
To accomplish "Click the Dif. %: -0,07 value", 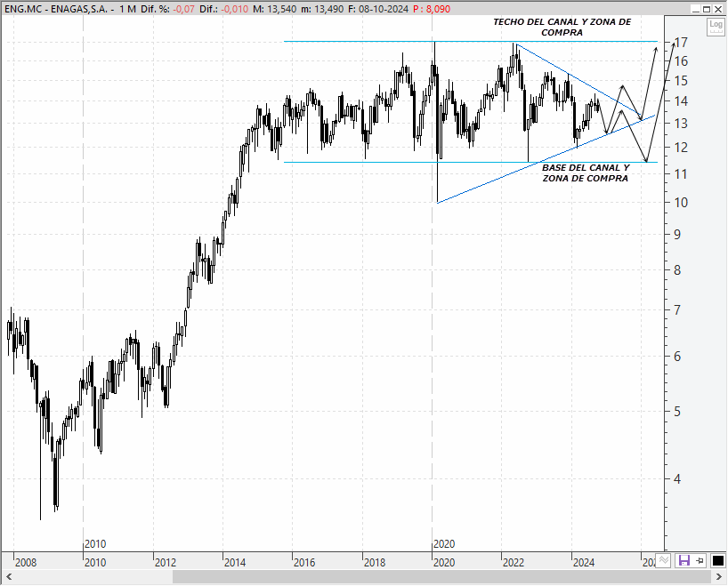I will pos(167,9).
